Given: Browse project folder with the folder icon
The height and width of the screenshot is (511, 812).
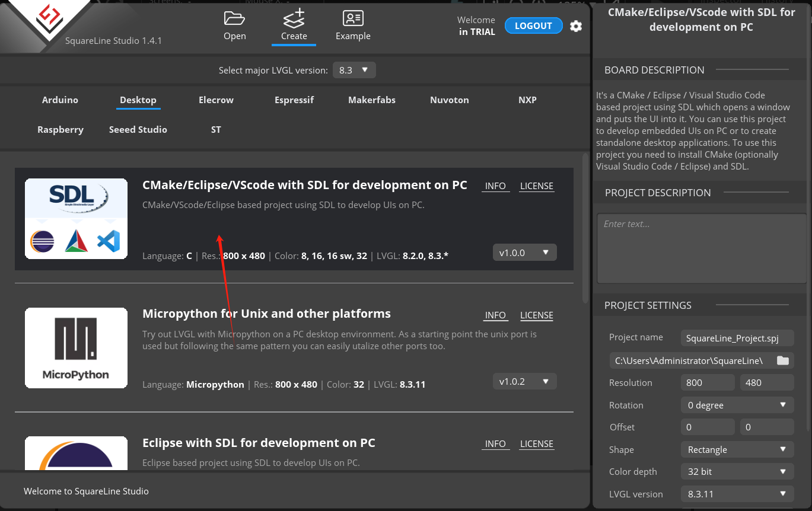Looking at the screenshot, I should point(783,360).
